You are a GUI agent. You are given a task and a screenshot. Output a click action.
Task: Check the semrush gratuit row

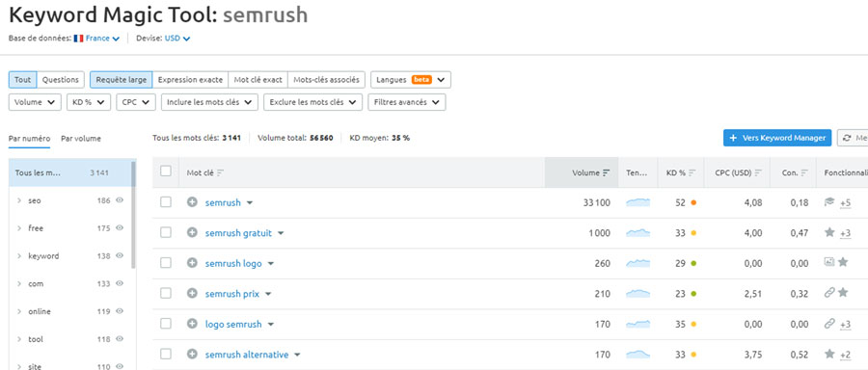point(166,233)
